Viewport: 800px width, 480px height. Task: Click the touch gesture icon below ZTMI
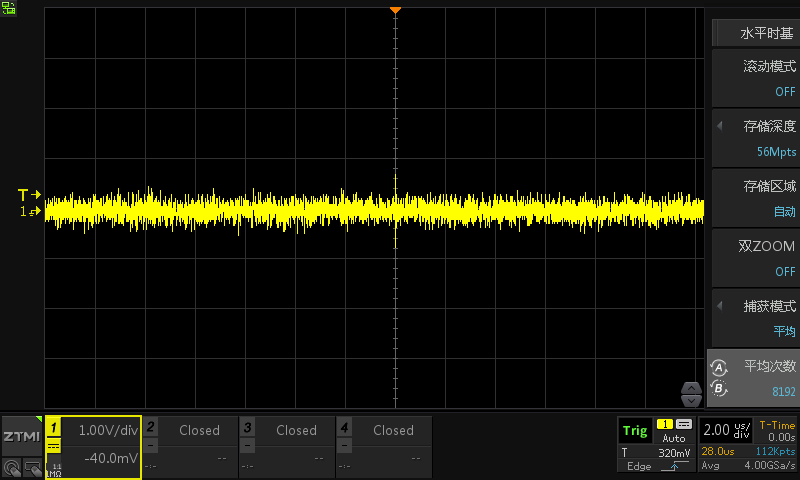pos(11,467)
